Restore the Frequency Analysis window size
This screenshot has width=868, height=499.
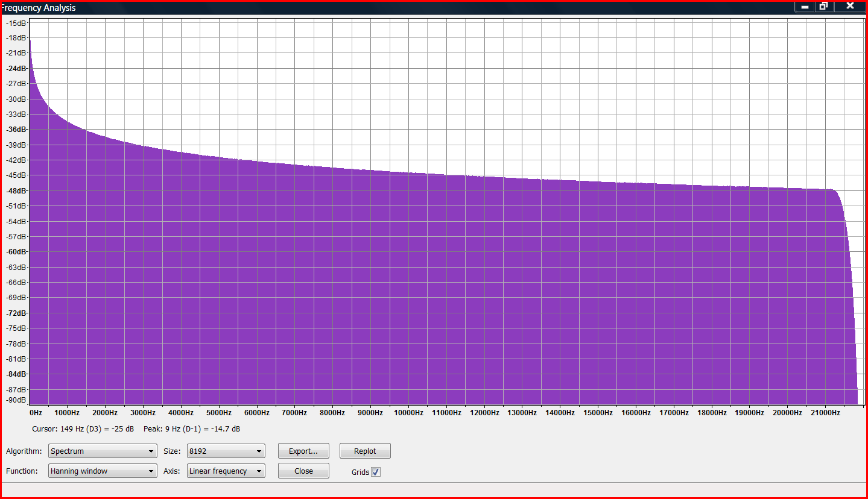(x=823, y=7)
